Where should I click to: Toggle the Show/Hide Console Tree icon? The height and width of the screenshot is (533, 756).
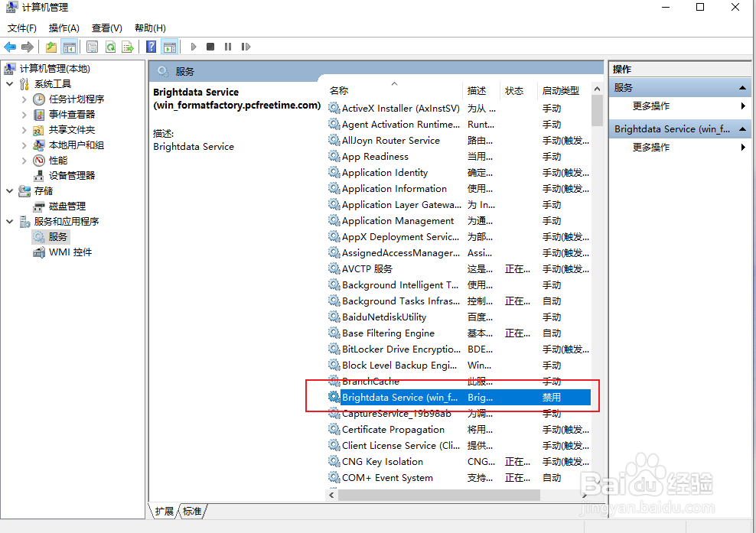click(x=70, y=47)
